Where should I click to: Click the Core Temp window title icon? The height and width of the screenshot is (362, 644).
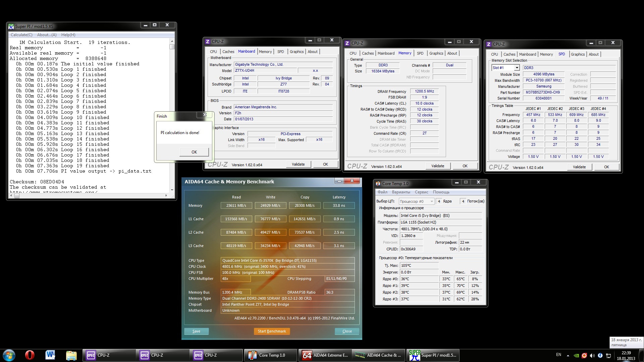click(x=378, y=183)
